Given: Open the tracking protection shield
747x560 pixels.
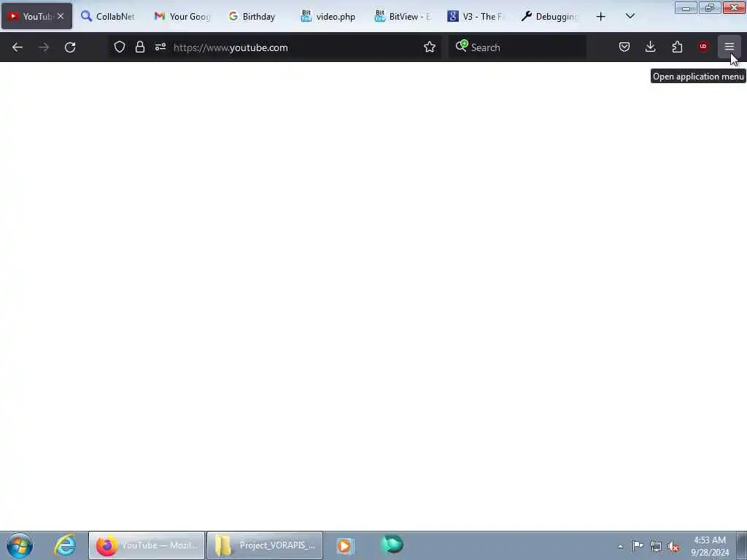Looking at the screenshot, I should point(120,47).
